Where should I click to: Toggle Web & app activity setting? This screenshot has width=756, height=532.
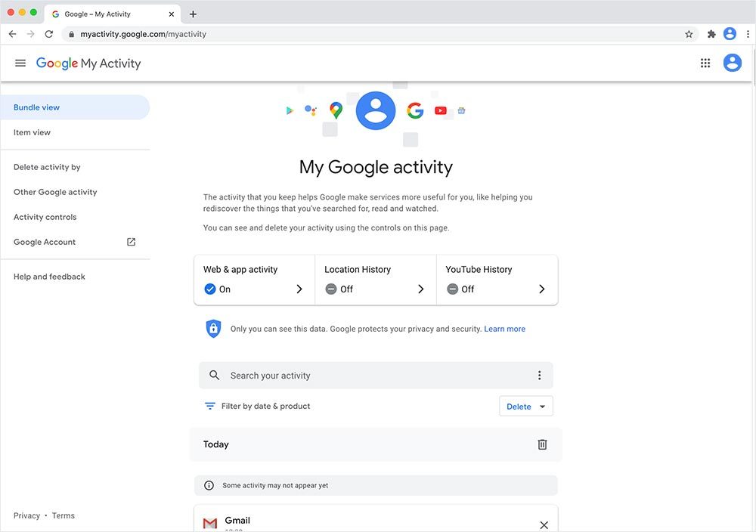(x=210, y=289)
